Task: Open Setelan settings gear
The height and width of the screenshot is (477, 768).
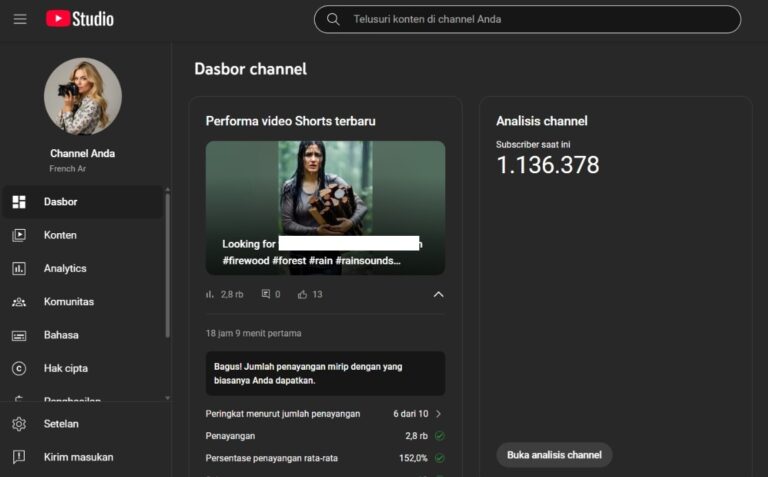Action: [x=19, y=424]
